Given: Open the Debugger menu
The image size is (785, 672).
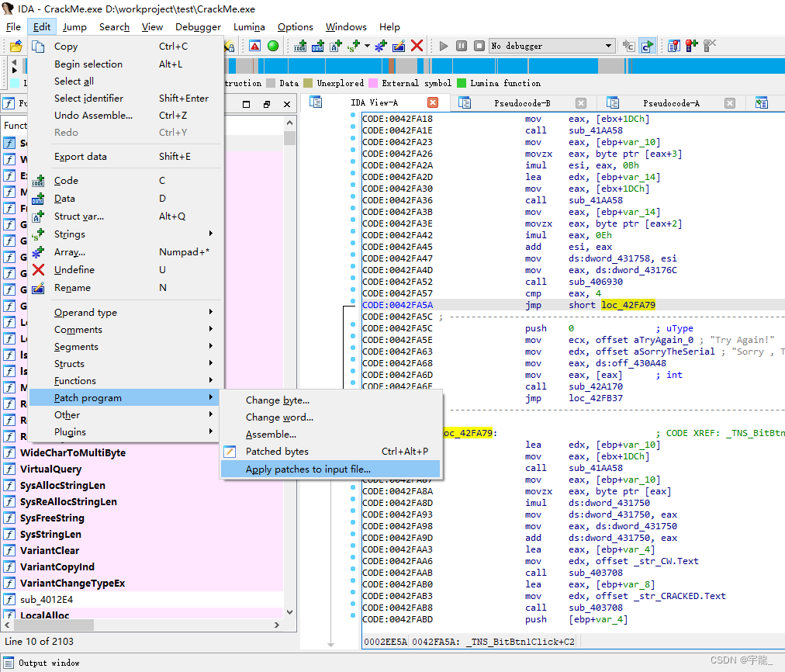Looking at the screenshot, I should (x=199, y=27).
